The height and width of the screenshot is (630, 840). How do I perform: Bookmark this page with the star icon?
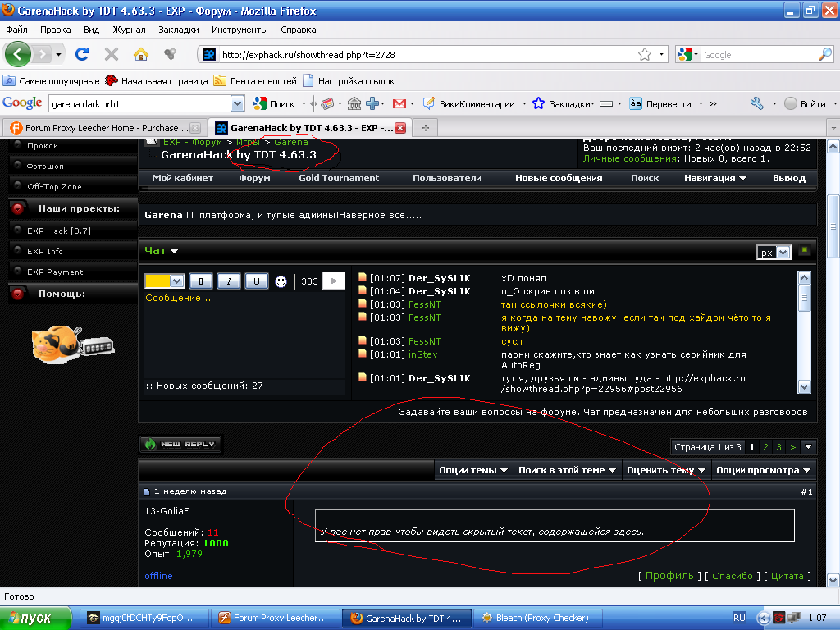[645, 55]
